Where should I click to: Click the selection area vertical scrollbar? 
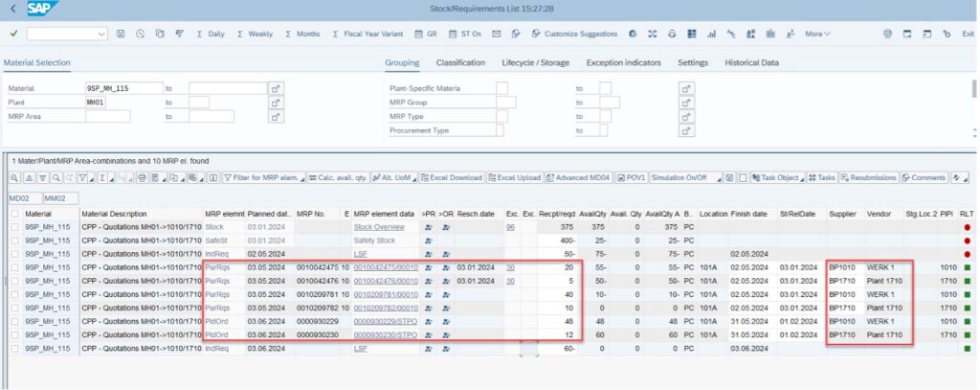[x=974, y=87]
